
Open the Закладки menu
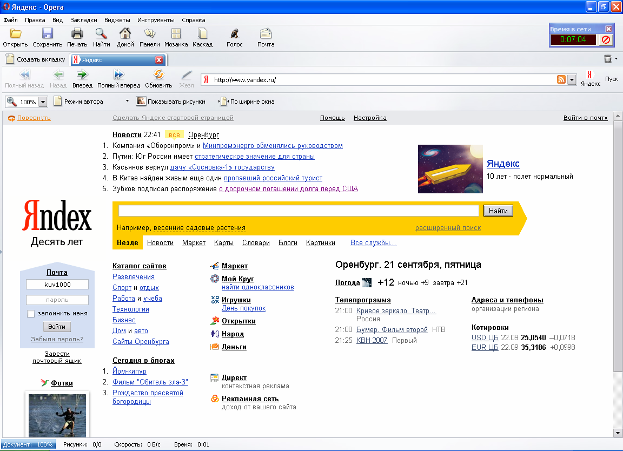(84, 20)
